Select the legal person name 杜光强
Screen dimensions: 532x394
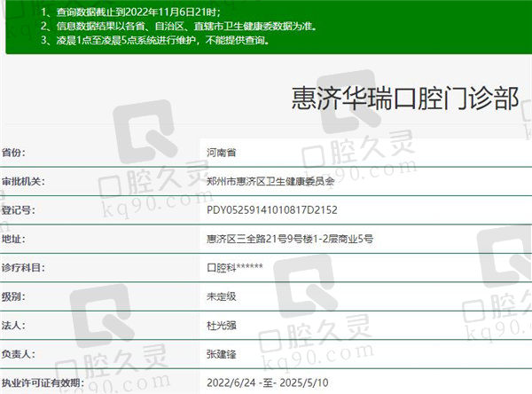pyautogui.click(x=221, y=326)
